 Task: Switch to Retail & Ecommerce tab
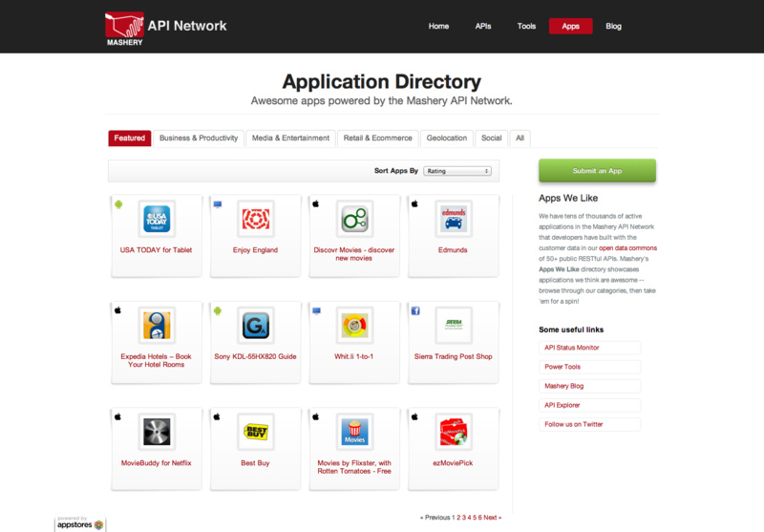pos(377,138)
